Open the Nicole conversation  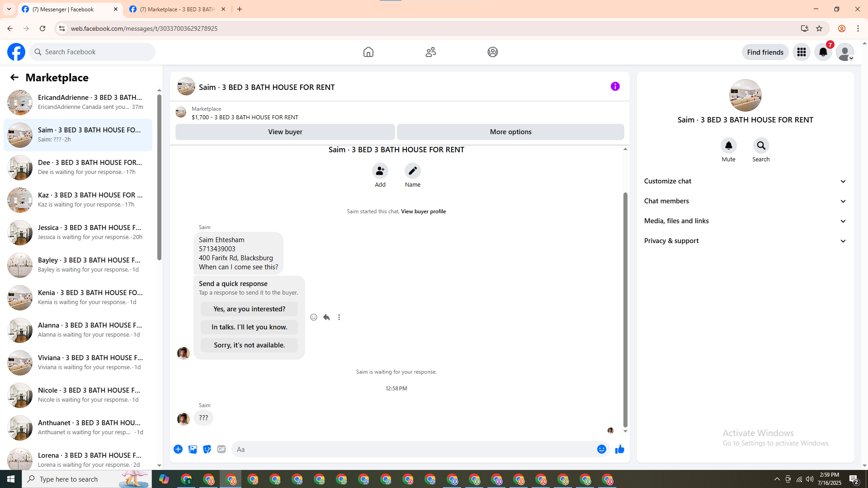pyautogui.click(x=78, y=395)
